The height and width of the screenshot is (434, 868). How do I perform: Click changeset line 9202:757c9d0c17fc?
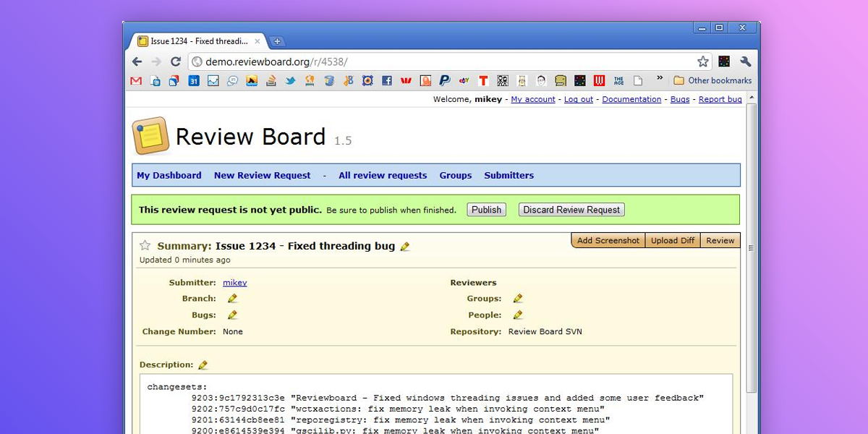tap(398, 409)
